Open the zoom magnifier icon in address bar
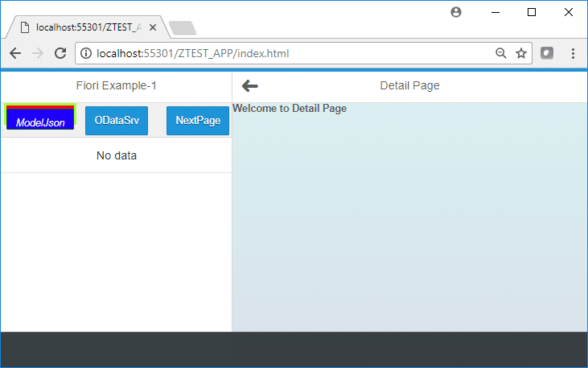This screenshot has height=368, width=588. point(500,54)
